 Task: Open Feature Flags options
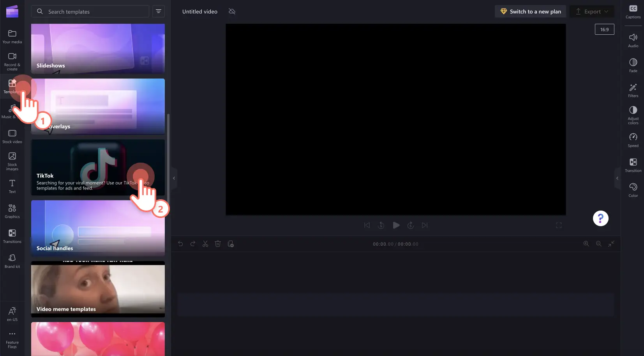[12, 340]
